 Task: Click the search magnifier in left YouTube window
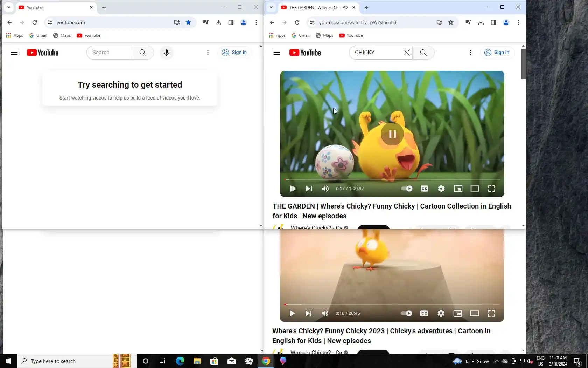click(x=143, y=53)
